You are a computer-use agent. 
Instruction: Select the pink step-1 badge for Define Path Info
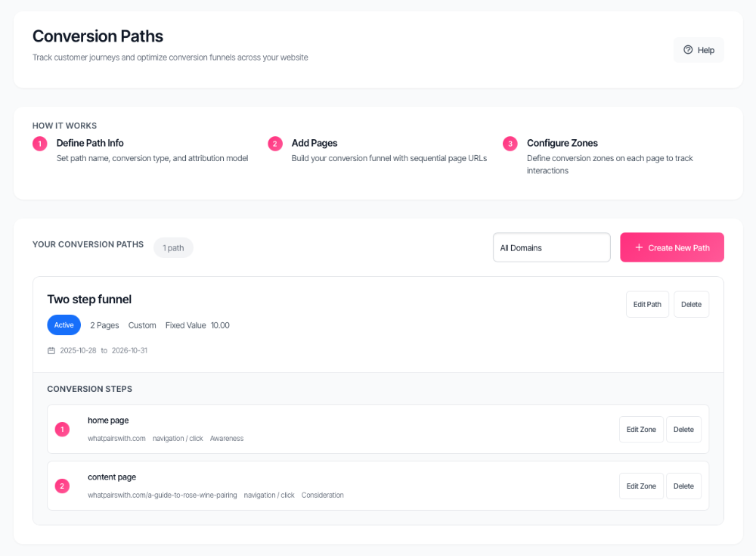pos(39,143)
